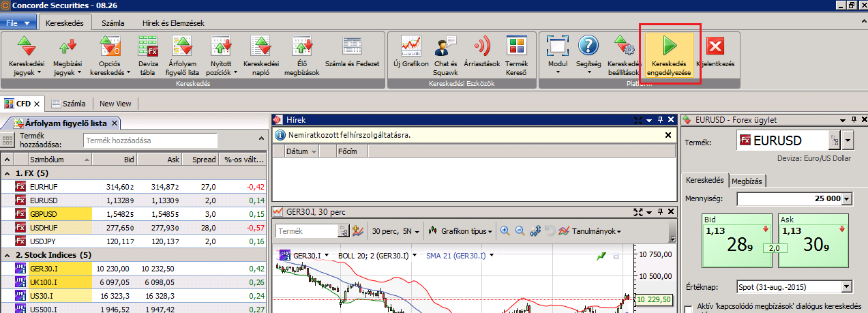Select US30.I row in watchlist
Screen dimensions: 868x313
pos(134,296)
